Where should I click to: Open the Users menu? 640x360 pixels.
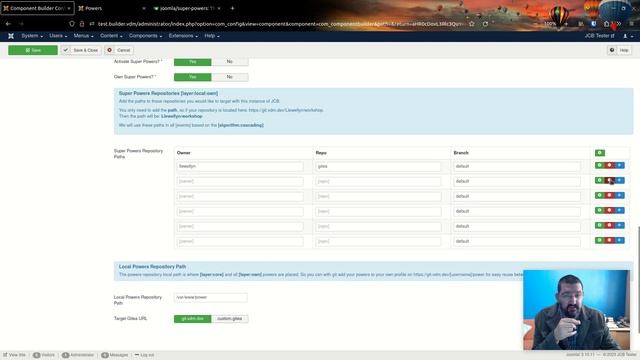coord(58,36)
